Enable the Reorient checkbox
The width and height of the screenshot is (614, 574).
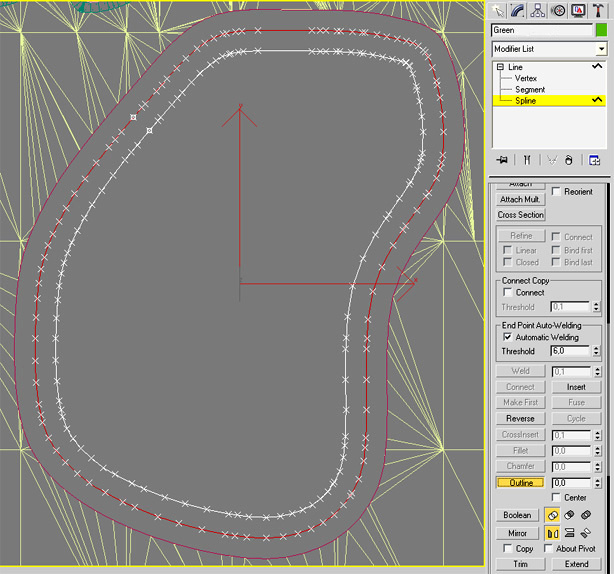tap(556, 192)
